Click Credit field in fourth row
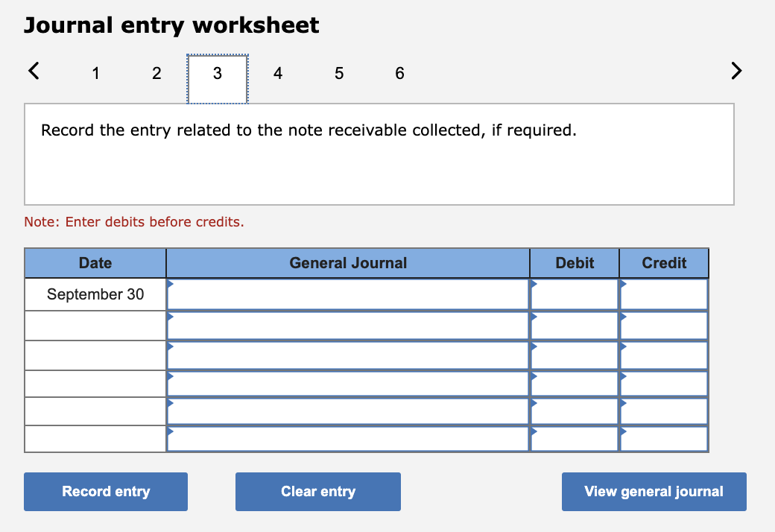The height and width of the screenshot is (532, 775). (664, 384)
